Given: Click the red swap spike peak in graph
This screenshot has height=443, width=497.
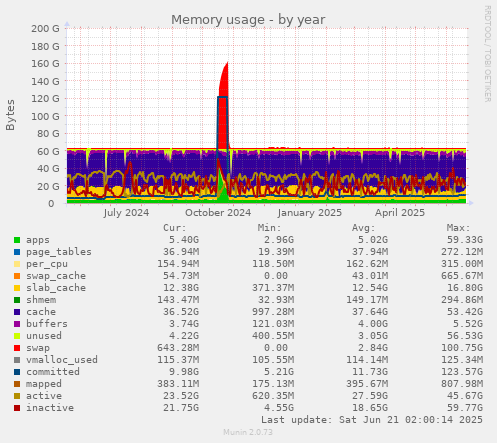Looking at the screenshot, I should [x=227, y=63].
